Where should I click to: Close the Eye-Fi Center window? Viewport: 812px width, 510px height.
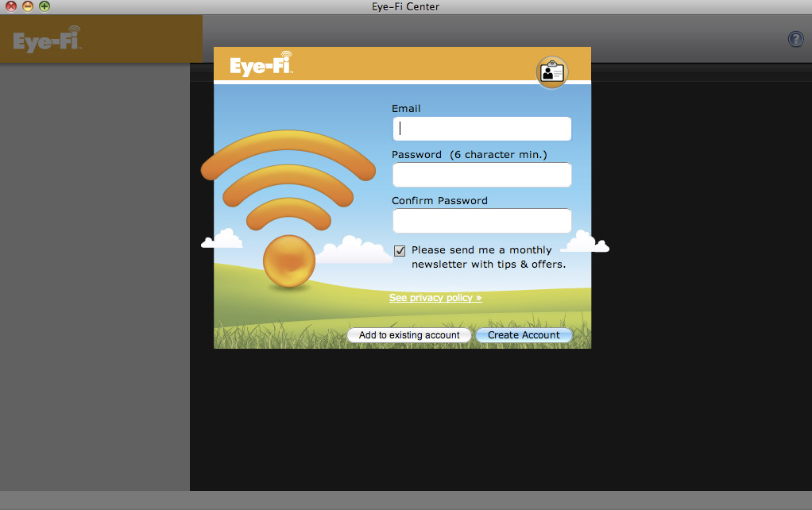(x=11, y=6)
